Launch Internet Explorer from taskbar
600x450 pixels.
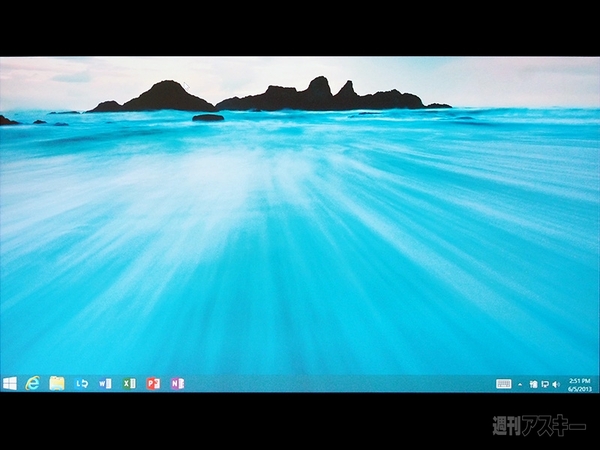coord(33,383)
